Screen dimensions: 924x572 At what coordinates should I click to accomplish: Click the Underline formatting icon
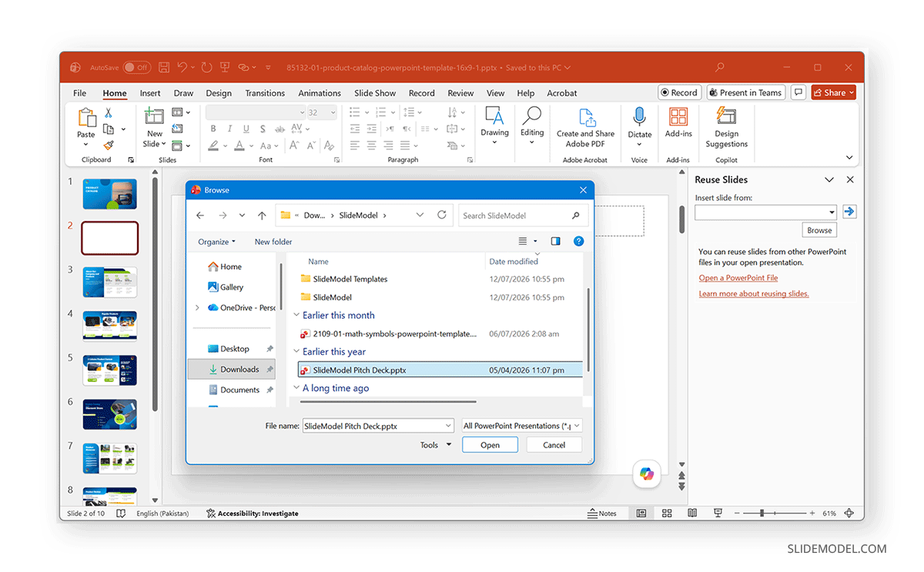pyautogui.click(x=246, y=129)
